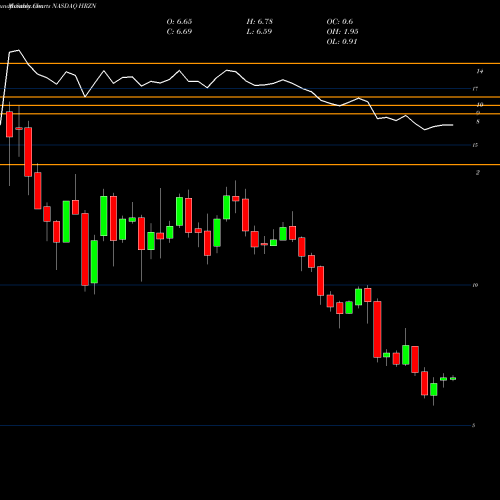
Task: Click the axis label 8
Action: click(x=478, y=122)
